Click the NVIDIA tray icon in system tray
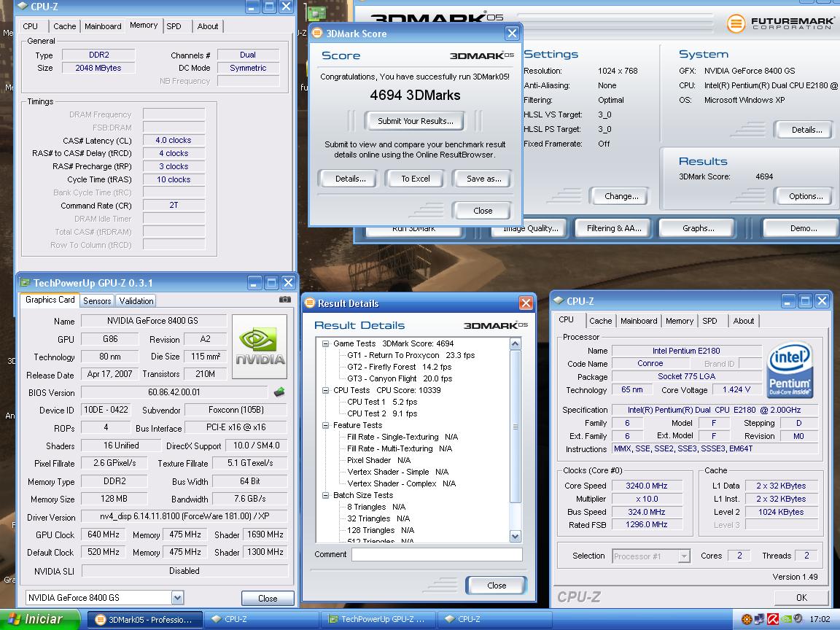 (785, 619)
